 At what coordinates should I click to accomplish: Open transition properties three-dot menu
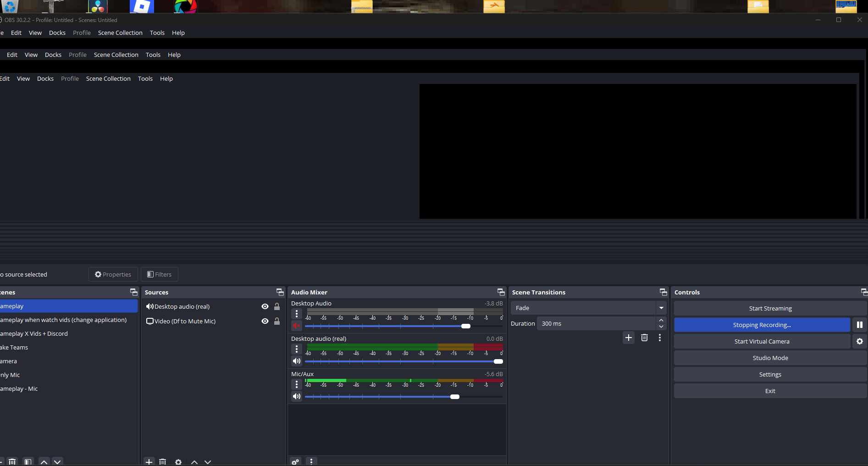[x=660, y=338]
